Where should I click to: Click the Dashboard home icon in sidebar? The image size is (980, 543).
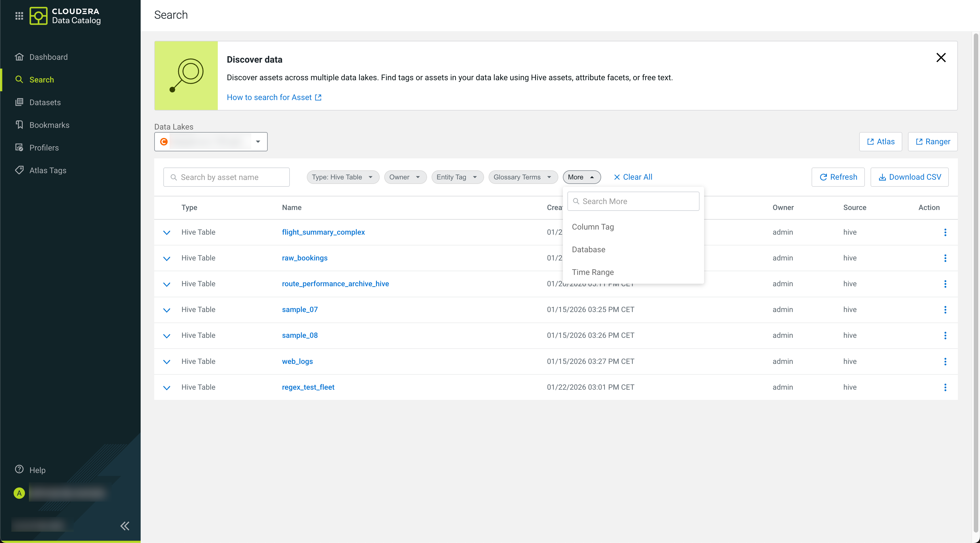coord(19,57)
